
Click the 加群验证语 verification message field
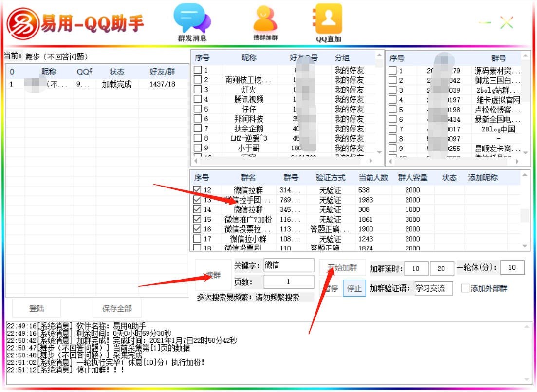click(434, 288)
